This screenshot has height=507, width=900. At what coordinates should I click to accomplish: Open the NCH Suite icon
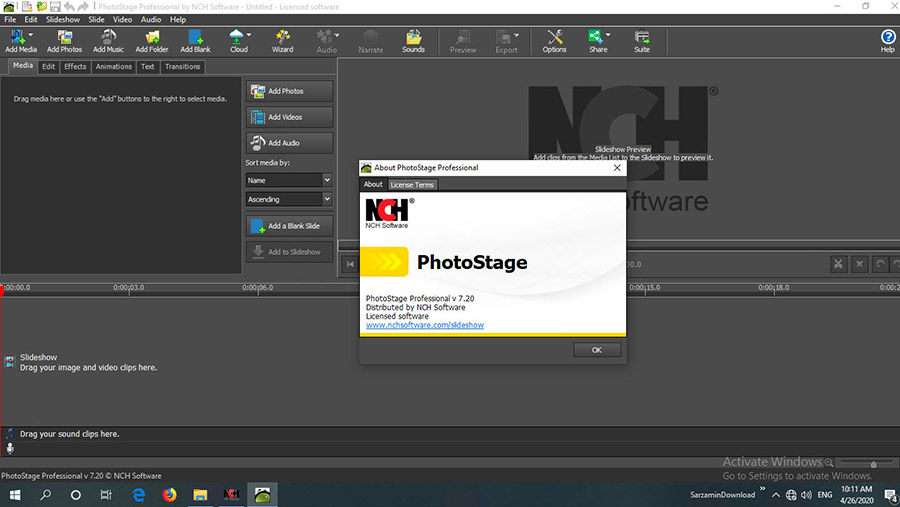(x=642, y=41)
